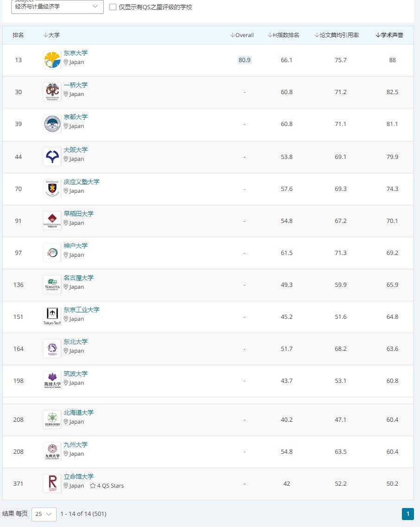Screen dimensions: 420x527
Task: Click the 80.9 Overall score cell
Action: (244, 60)
